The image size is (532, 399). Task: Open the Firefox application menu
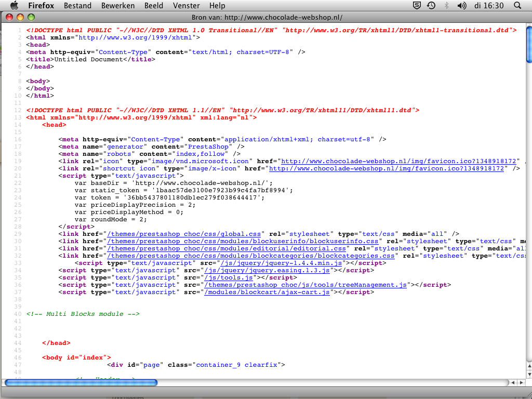tap(41, 5)
